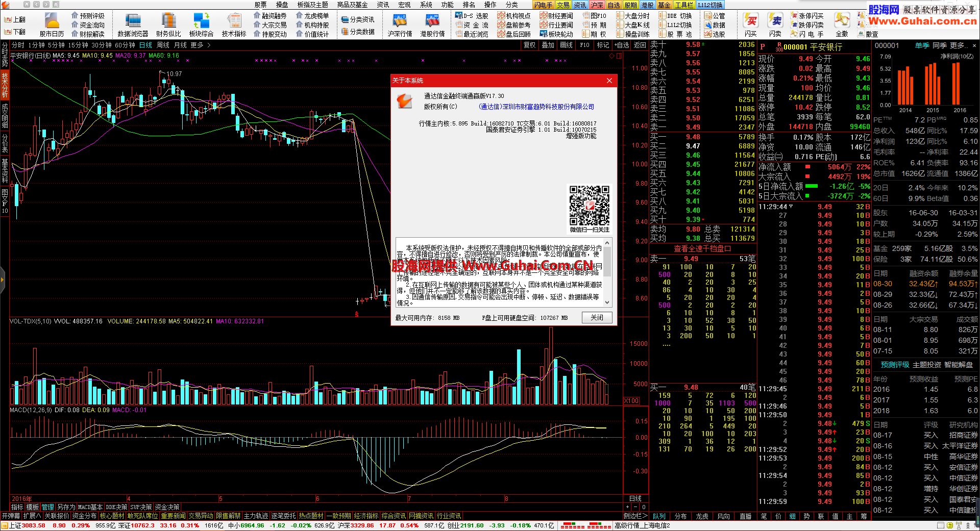
Task: Expand 更多 periods with the arrow
Action: point(200,45)
